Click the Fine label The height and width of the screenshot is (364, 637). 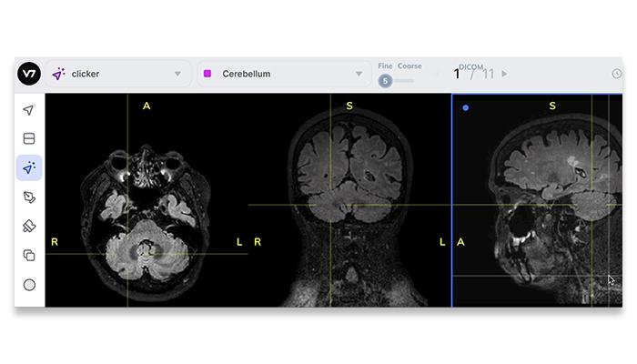pos(385,66)
